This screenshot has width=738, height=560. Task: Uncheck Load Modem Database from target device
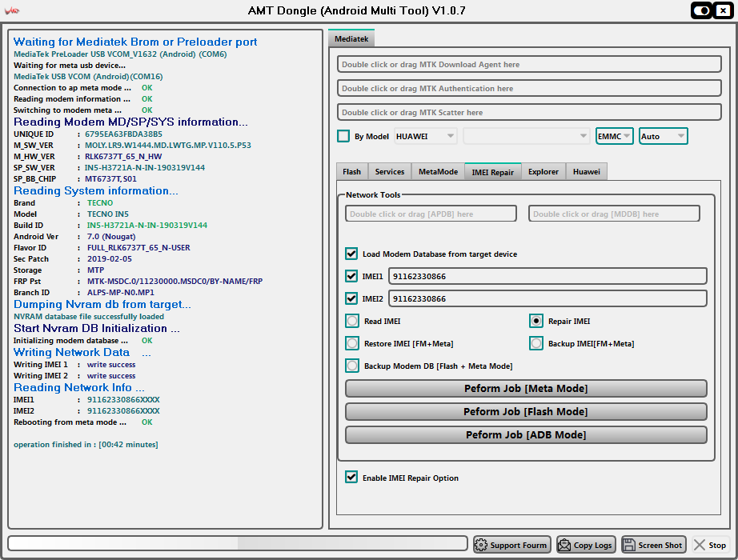coord(351,254)
